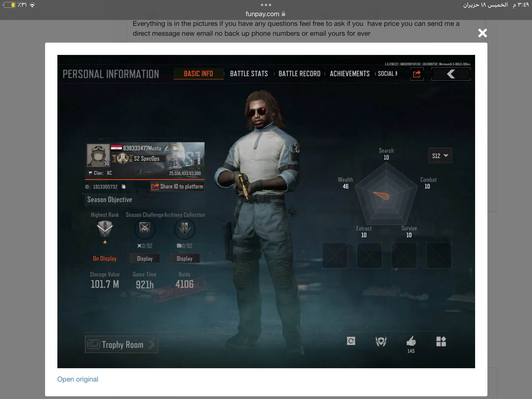Click the player name 838333477Musta

click(x=142, y=148)
